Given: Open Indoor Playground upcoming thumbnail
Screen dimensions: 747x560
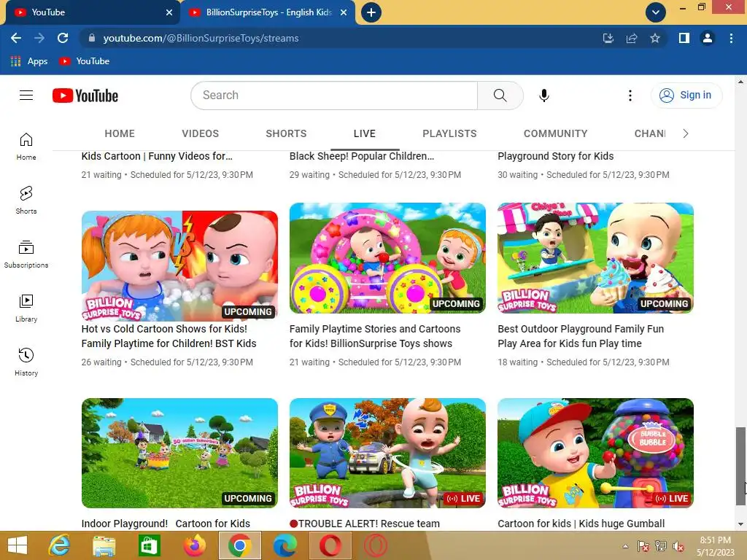Looking at the screenshot, I should pyautogui.click(x=179, y=453).
